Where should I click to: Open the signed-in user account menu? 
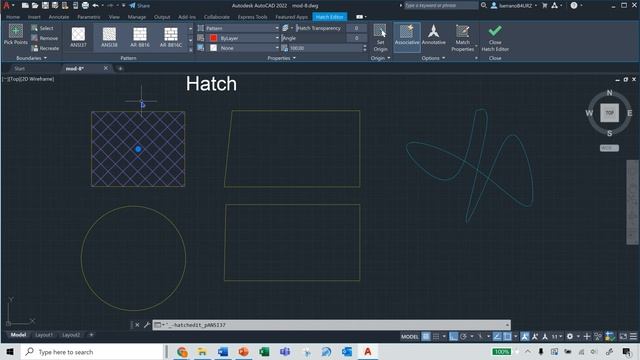(x=513, y=5)
